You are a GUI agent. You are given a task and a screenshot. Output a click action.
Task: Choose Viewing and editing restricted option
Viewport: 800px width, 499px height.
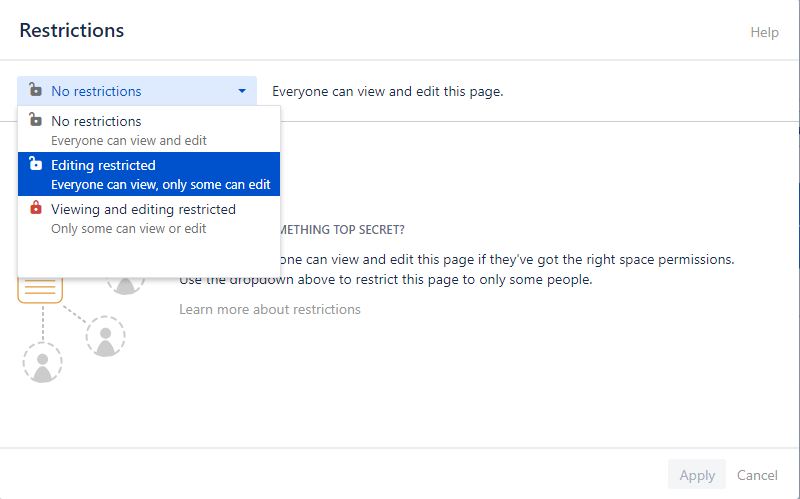(148, 218)
